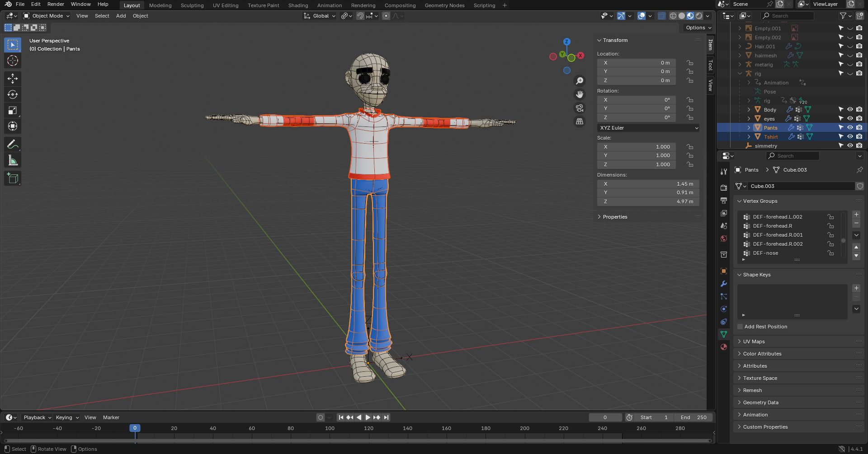This screenshot has width=868, height=454.
Task: Open the Render menu
Action: click(56, 4)
